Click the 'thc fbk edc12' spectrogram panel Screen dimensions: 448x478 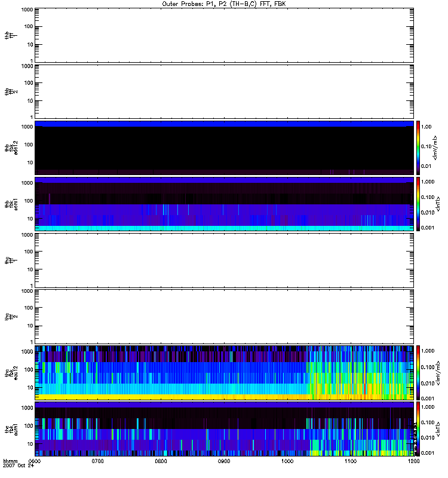pyautogui.click(x=224, y=372)
